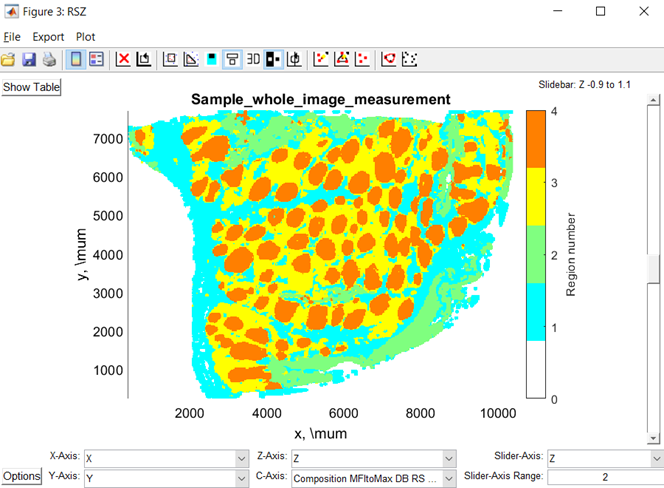Click the axes arrow export icon
664x488 pixels.
click(x=144, y=59)
